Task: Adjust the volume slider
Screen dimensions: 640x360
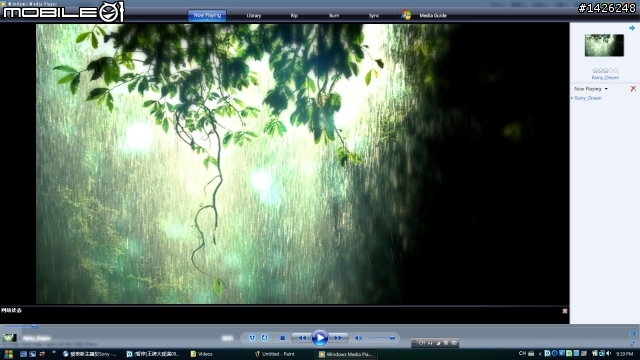Action: (381, 338)
